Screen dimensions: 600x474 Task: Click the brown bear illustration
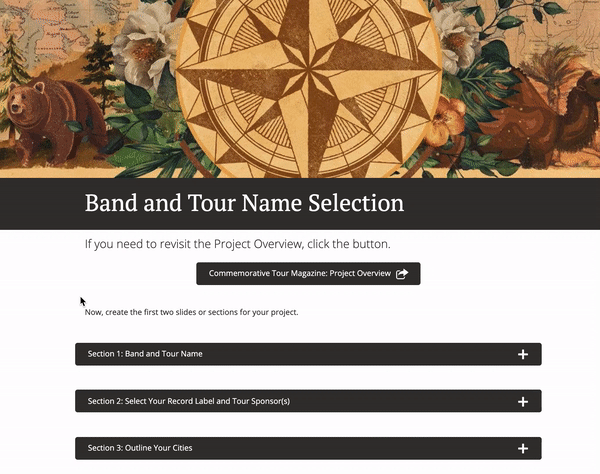tap(52, 121)
